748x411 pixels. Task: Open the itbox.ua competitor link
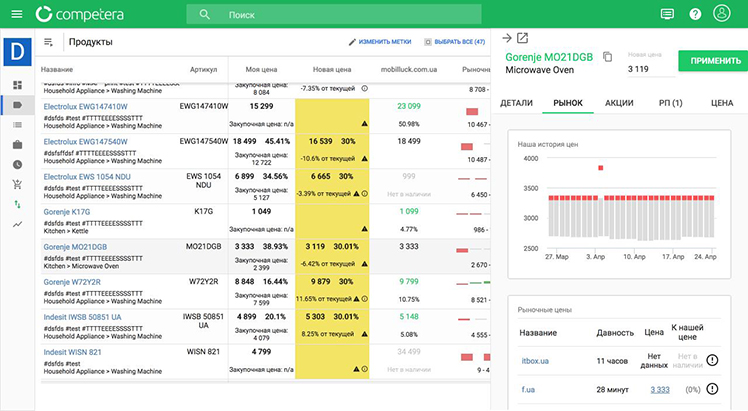[x=535, y=361]
